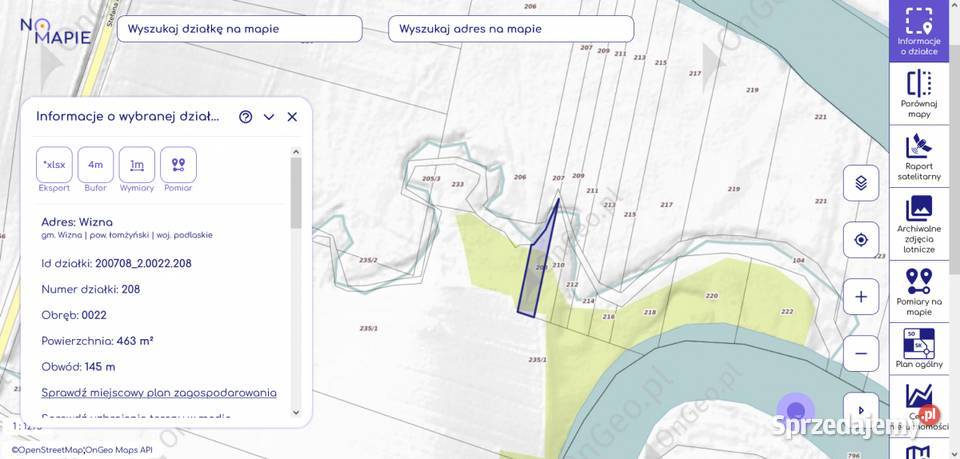Viewport: 960px width, 459px height.
Task: Open Informacje o działce tool
Action: tap(918, 30)
